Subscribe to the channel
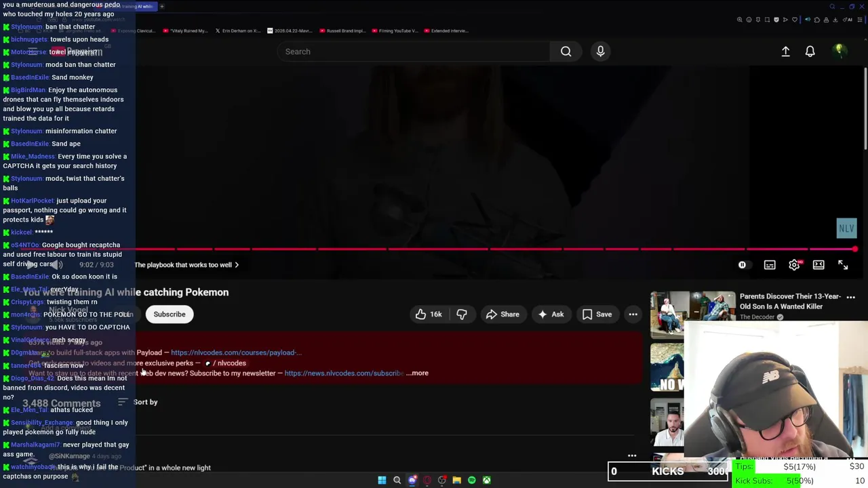 coord(170,314)
